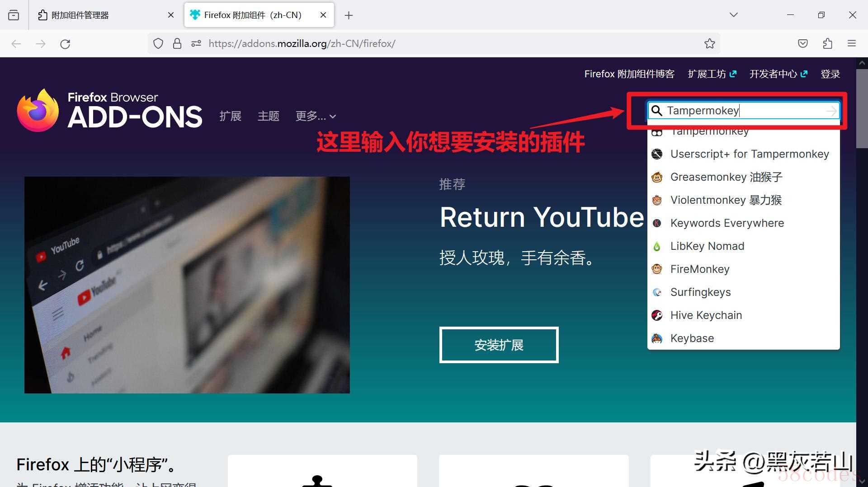
Task: Reload the current page
Action: click(65, 44)
